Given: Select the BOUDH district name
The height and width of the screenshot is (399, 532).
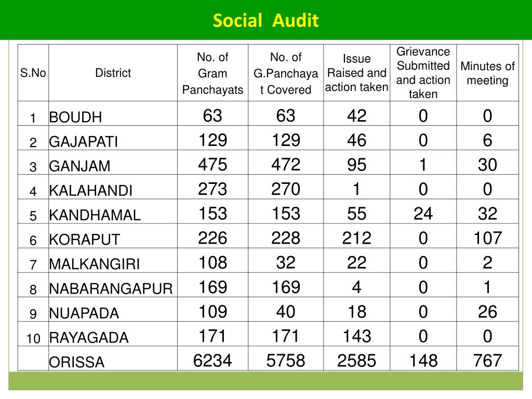Looking at the screenshot, I should point(75,117).
